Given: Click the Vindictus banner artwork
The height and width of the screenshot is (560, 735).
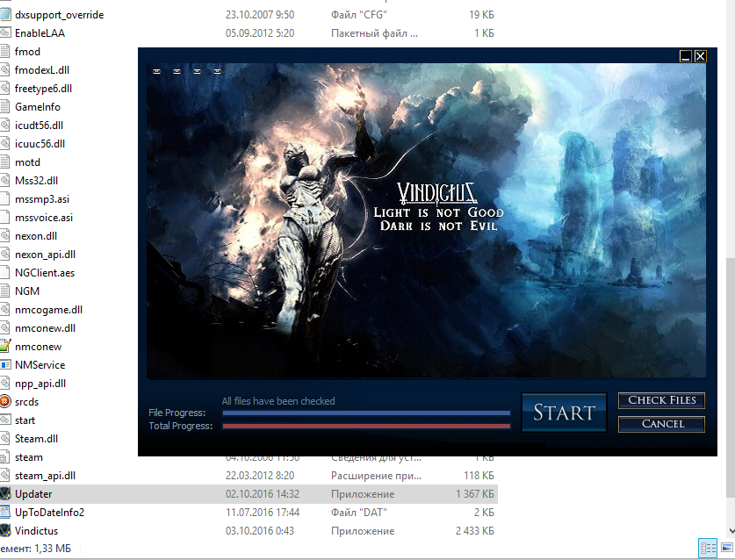Looking at the screenshot, I should point(426,220).
